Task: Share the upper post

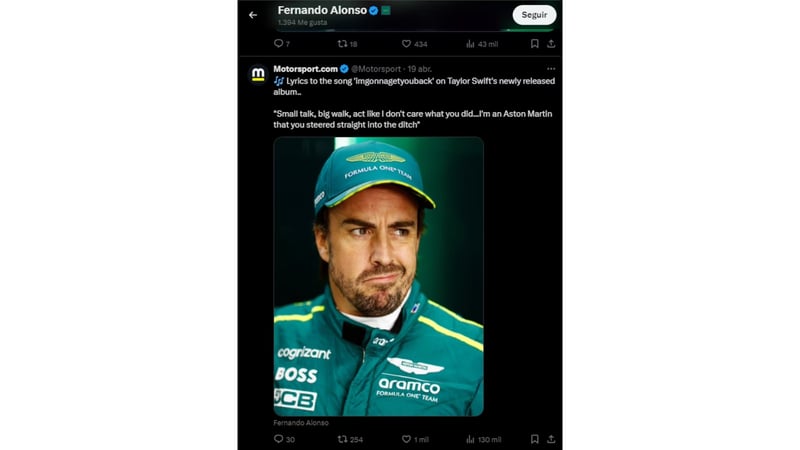Action: pos(551,44)
